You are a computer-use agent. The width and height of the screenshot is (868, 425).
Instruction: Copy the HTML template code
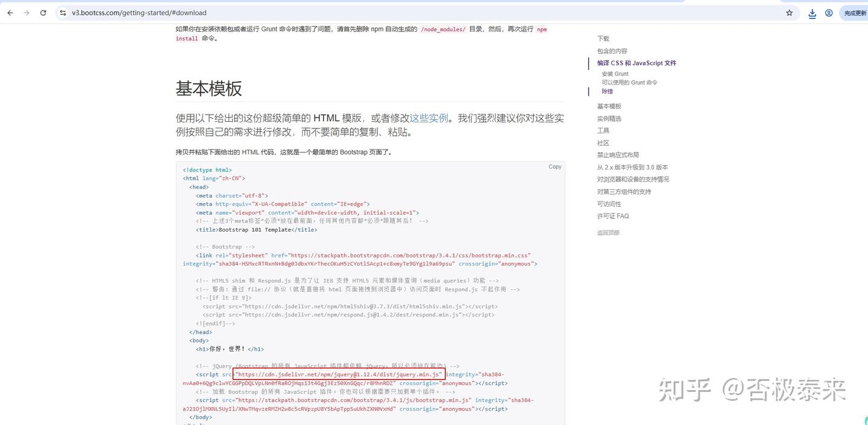pos(555,167)
